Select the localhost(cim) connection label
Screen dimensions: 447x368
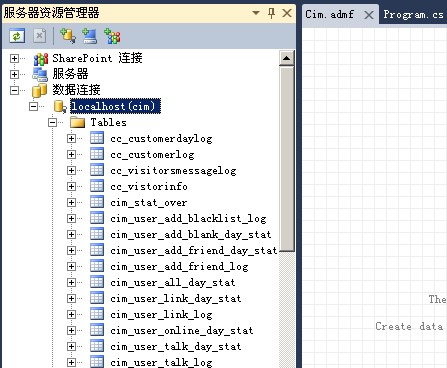[x=115, y=106]
